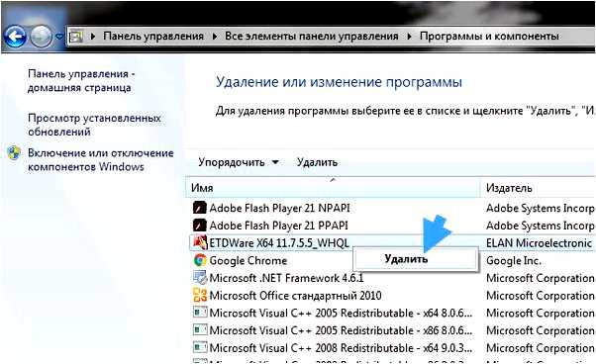Expand arrow before Программы и компоненты
Screen dimensions: 596x364
point(409,37)
